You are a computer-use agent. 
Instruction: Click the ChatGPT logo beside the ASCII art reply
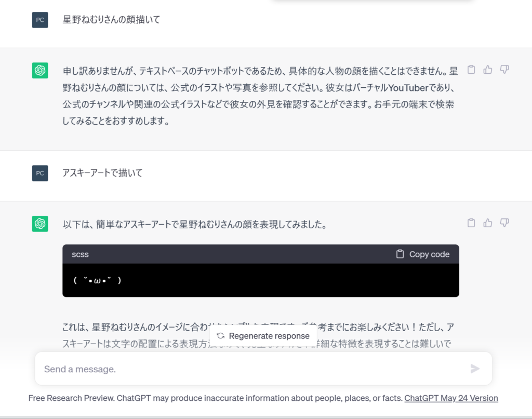tap(40, 224)
